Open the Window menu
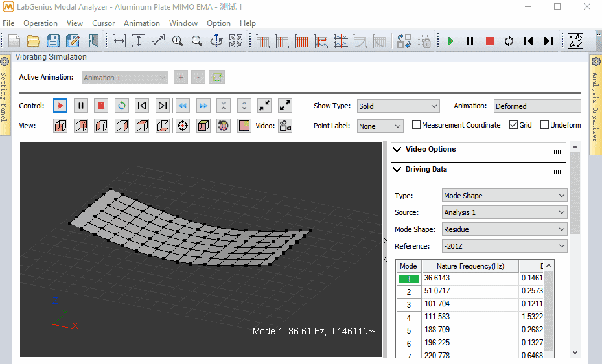The image size is (602, 364). [183, 23]
